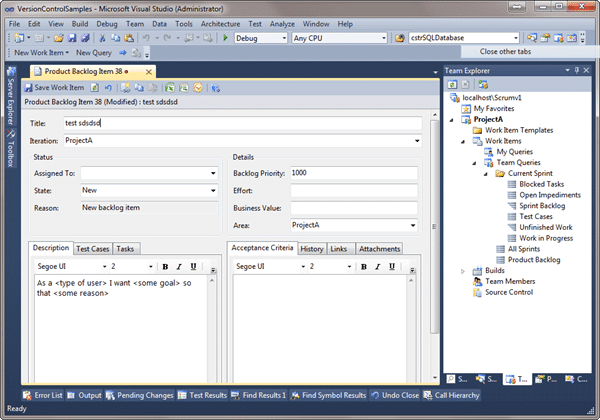Open the Segoe UI font dropdown in Description
Viewport: 600px width, 420px height.
(x=104, y=267)
